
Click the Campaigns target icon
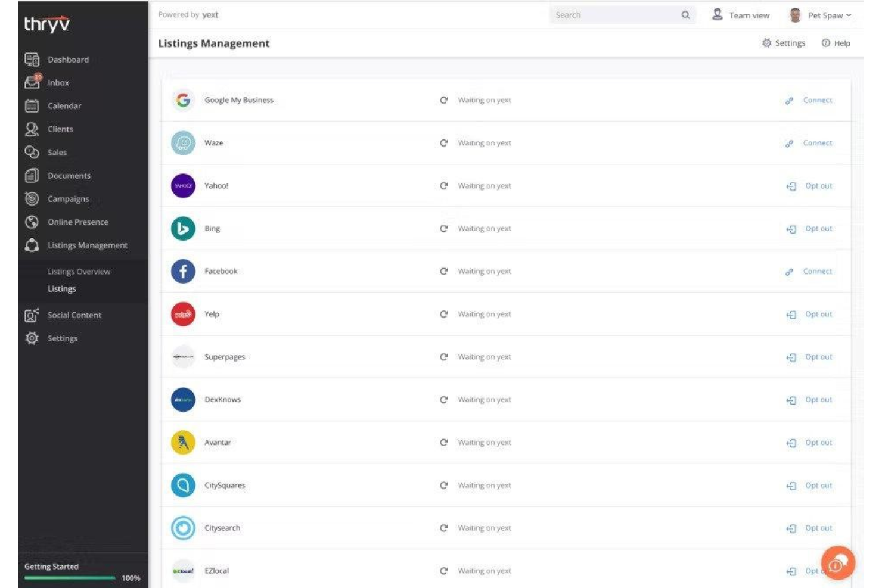(32, 198)
